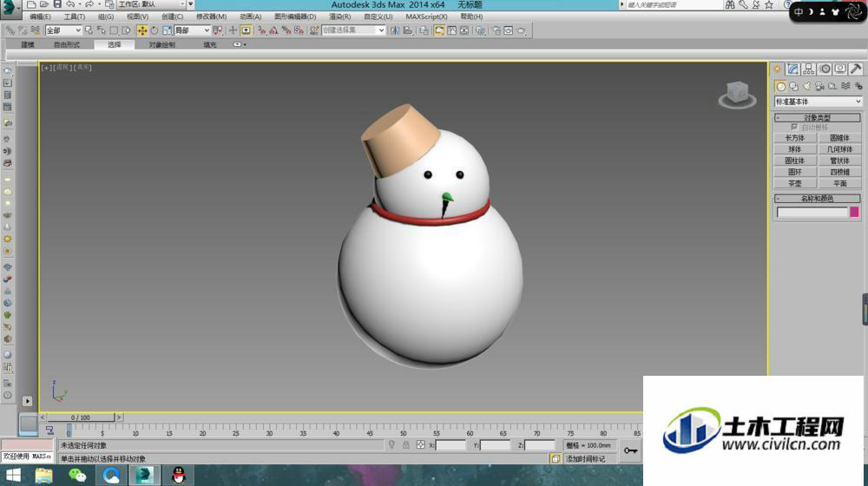The image size is (868, 486).
Task: Open the Modify panel tab
Action: (x=792, y=69)
